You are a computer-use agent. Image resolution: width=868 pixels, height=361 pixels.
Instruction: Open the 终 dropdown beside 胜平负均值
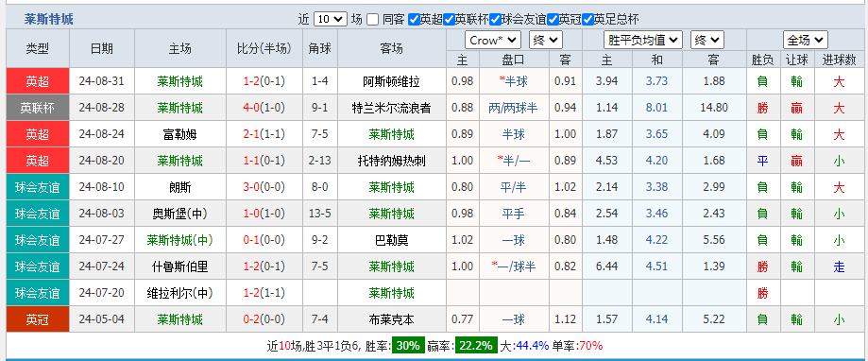coord(707,41)
